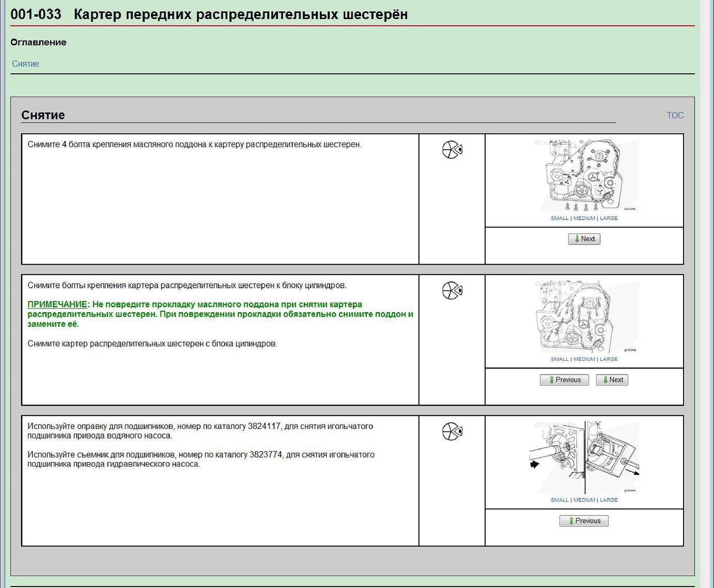The image size is (714, 588).
Task: Click the 001-033 page title heading
Action: tap(209, 15)
